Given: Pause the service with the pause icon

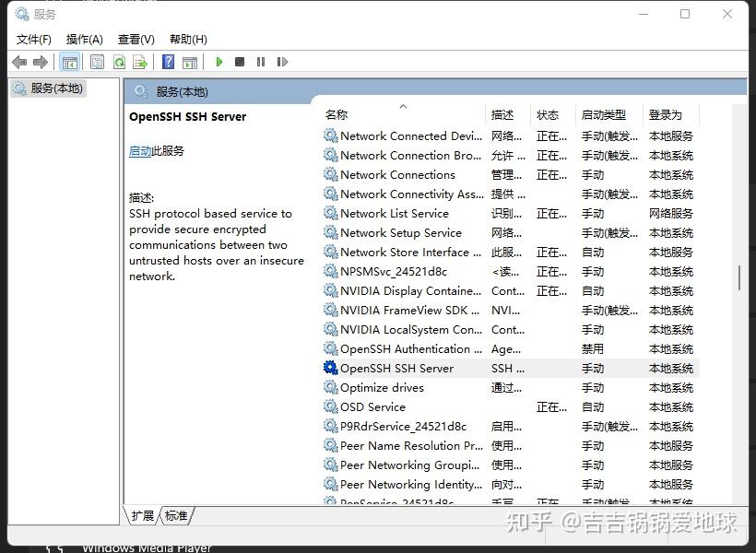Looking at the screenshot, I should coord(261,62).
